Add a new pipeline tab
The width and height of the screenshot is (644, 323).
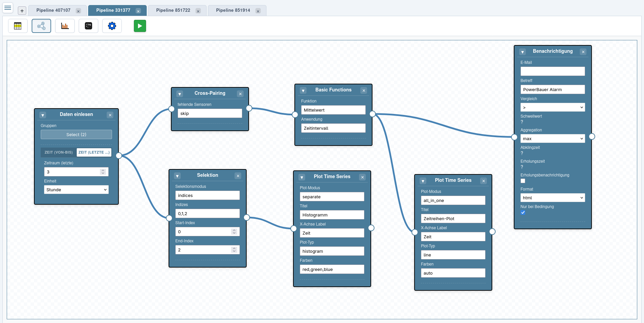(x=22, y=11)
